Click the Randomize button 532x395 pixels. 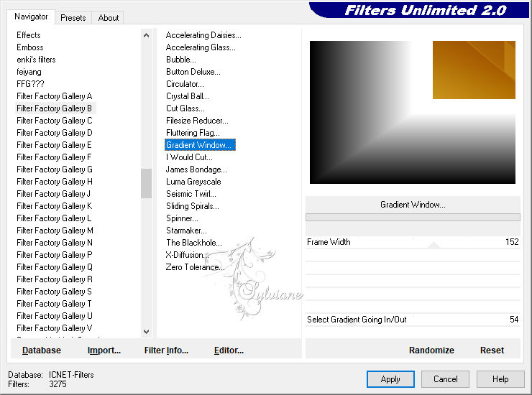tap(431, 350)
